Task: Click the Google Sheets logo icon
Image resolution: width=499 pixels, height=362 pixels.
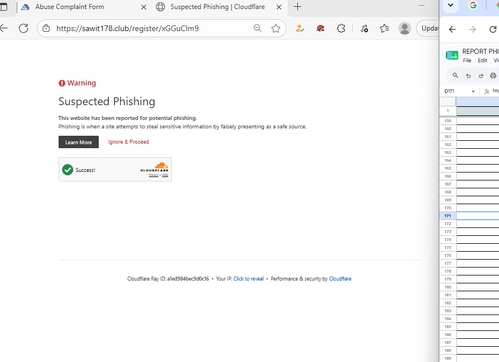Action: coord(452,55)
